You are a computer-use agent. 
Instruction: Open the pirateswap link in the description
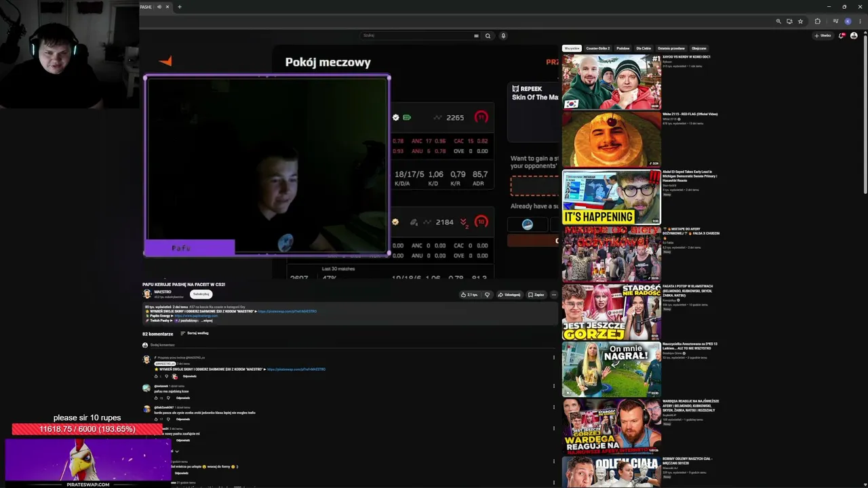coord(288,312)
